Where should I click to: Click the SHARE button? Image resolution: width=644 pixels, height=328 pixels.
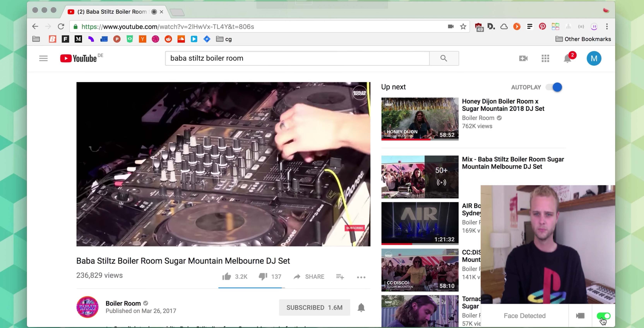click(x=309, y=277)
